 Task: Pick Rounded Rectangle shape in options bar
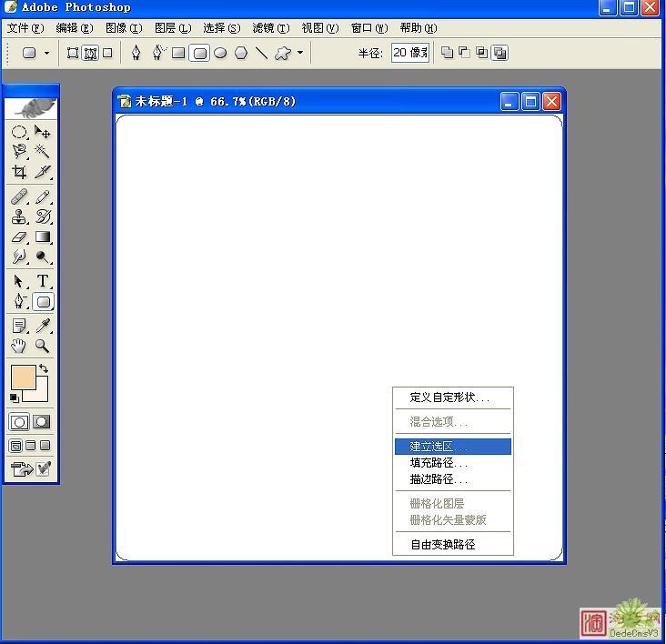199,53
